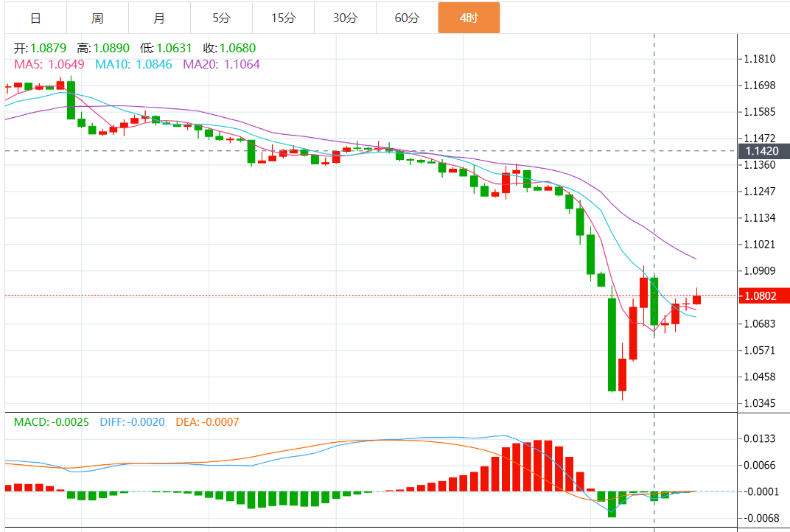Click the MACD: -0.0025 readout
The image size is (790, 532).
point(52,422)
